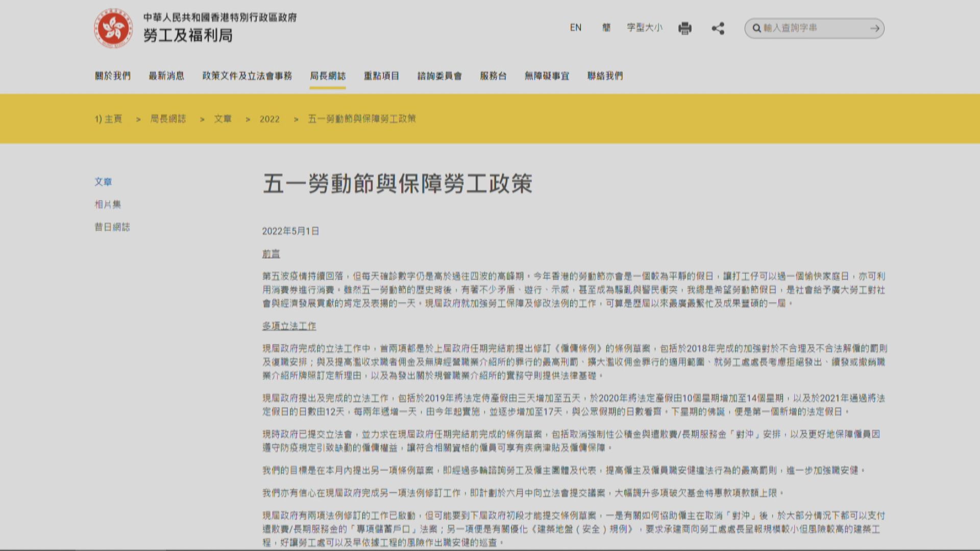This screenshot has width=980, height=551.
Task: Switch site language via EN link
Action: (576, 28)
